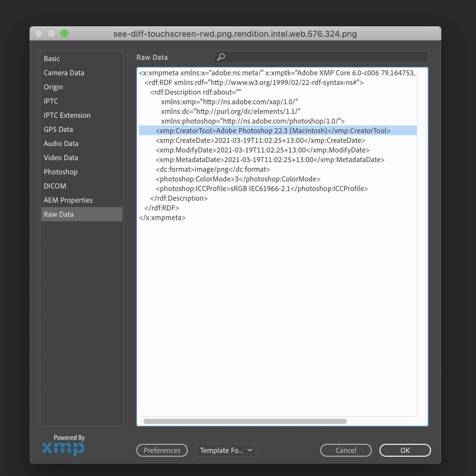Confirm with the OK button

(405, 450)
